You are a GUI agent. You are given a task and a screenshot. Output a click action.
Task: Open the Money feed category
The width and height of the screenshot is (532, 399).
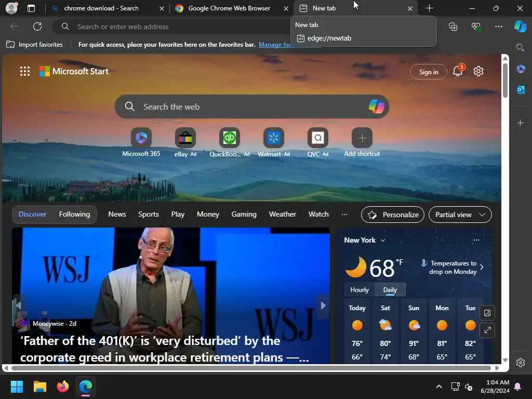click(208, 215)
